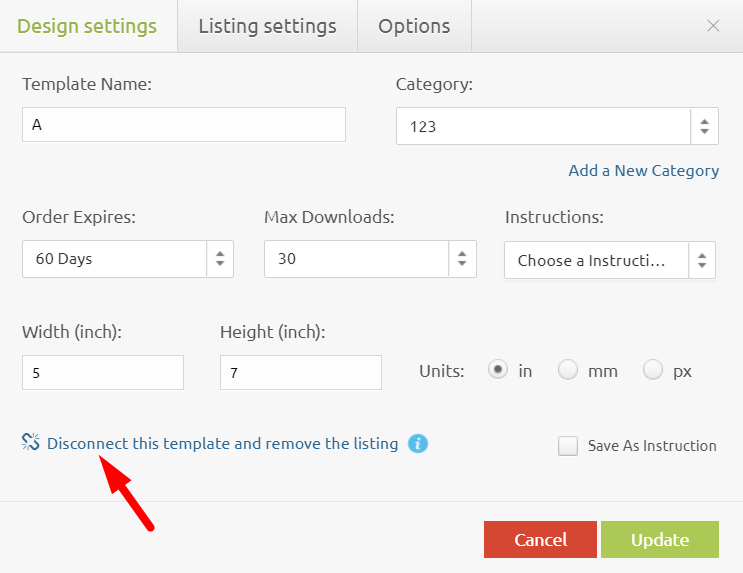
Task: Click the blue info icon beside Disconnect link
Action: coord(418,443)
